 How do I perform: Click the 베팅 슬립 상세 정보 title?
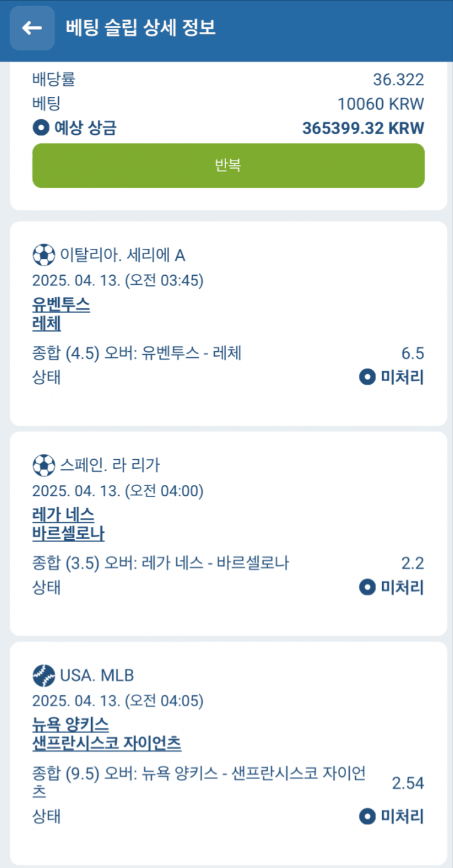pos(140,28)
